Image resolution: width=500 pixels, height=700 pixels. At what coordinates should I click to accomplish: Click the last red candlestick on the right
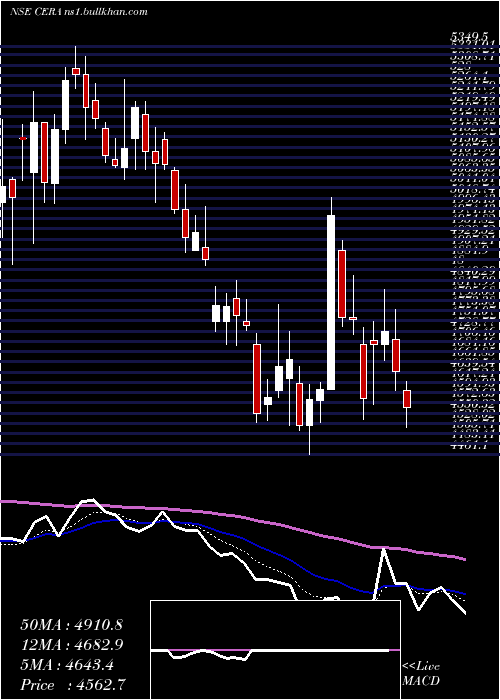[x=407, y=399]
